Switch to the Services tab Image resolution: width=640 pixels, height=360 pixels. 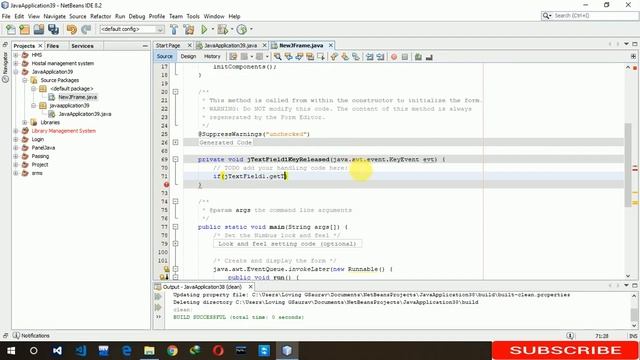pyautogui.click(x=82, y=46)
